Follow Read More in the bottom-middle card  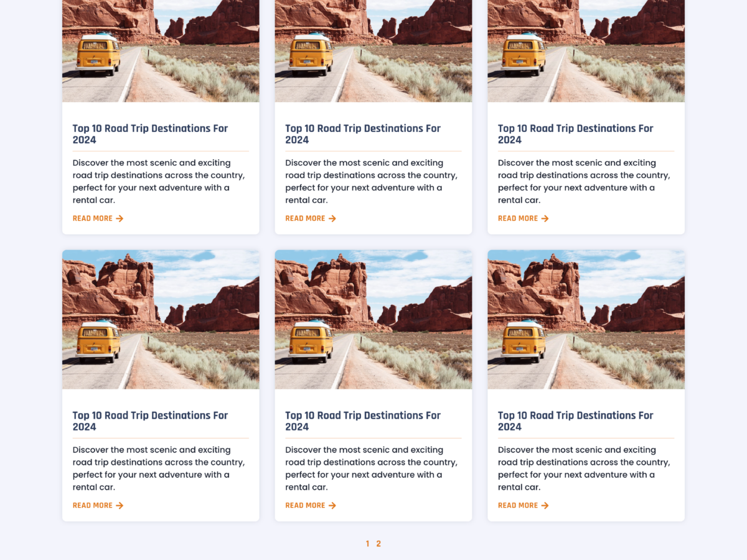305,505
